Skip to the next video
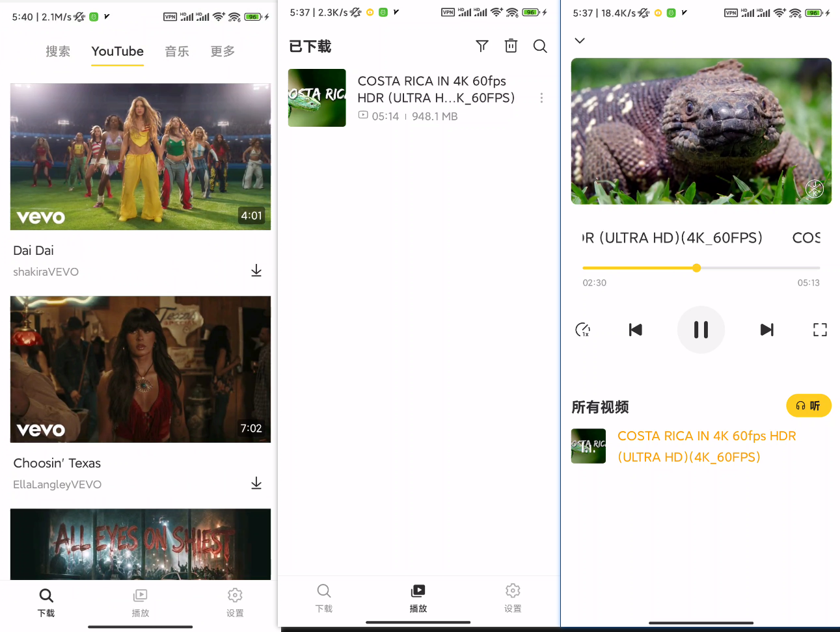The image size is (840, 632). (x=767, y=330)
